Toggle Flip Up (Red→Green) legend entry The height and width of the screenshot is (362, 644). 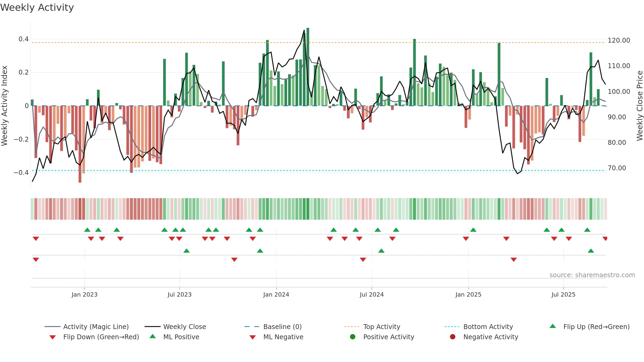[590, 327]
